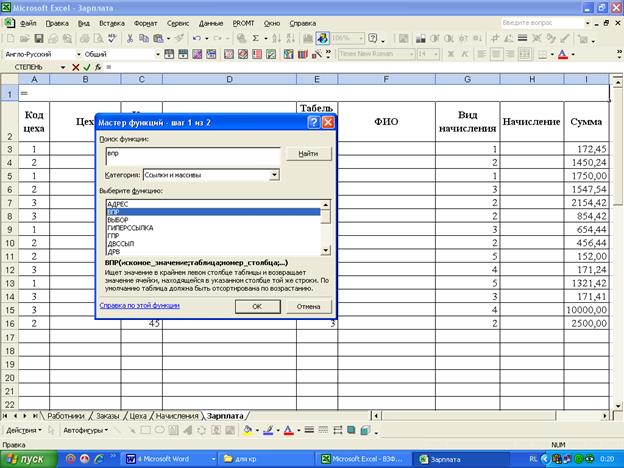Click the red Cancel X in formula bar
The image size is (624, 468).
click(x=74, y=67)
